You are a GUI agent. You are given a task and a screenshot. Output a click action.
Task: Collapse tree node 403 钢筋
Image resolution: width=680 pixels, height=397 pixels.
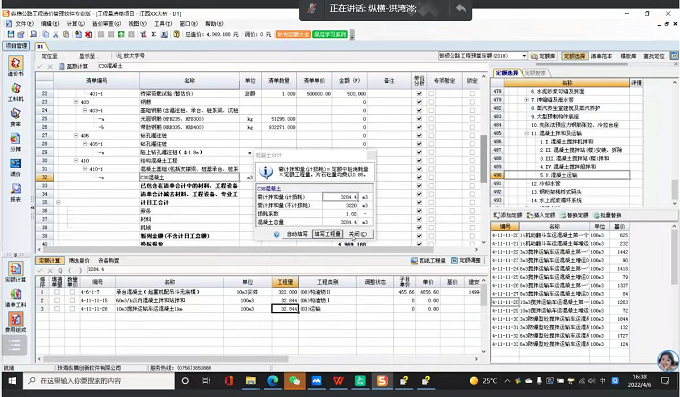76,102
